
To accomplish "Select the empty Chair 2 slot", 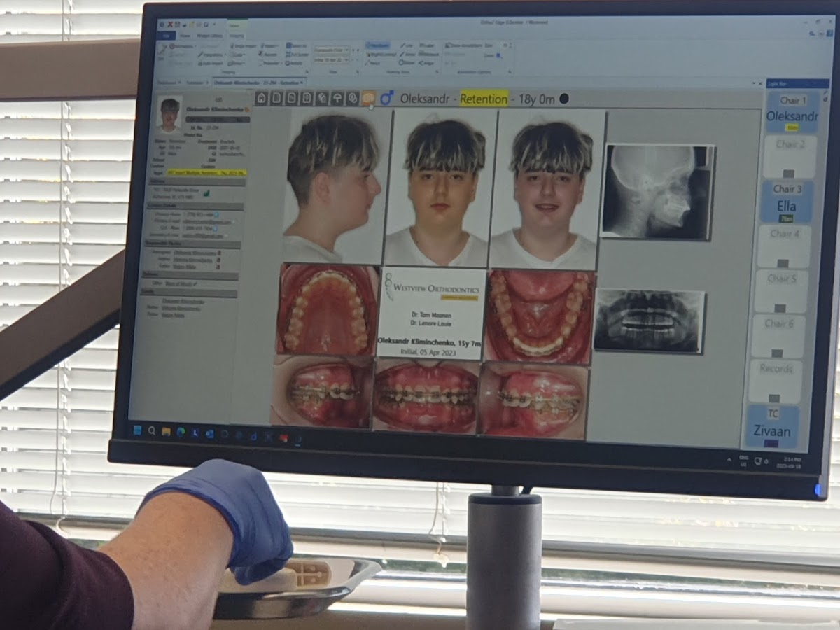I will (x=790, y=157).
